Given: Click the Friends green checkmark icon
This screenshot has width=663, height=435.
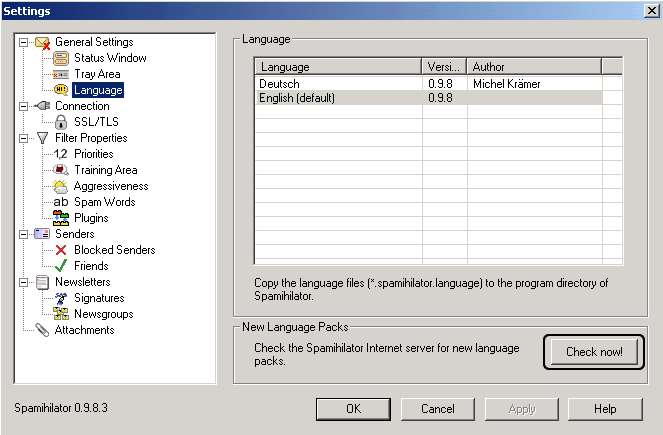Looking at the screenshot, I should [61, 266].
